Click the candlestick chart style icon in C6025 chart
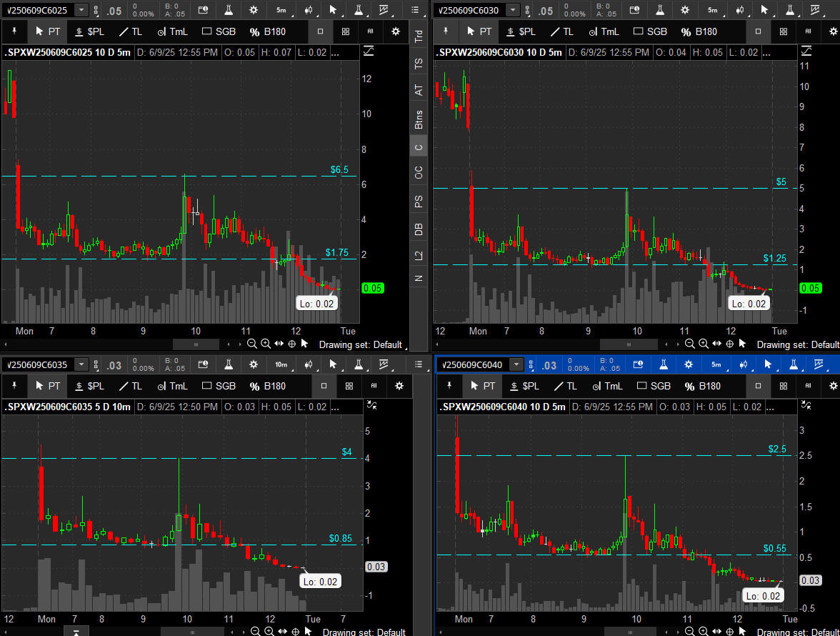The height and width of the screenshot is (636, 840). 309,10
